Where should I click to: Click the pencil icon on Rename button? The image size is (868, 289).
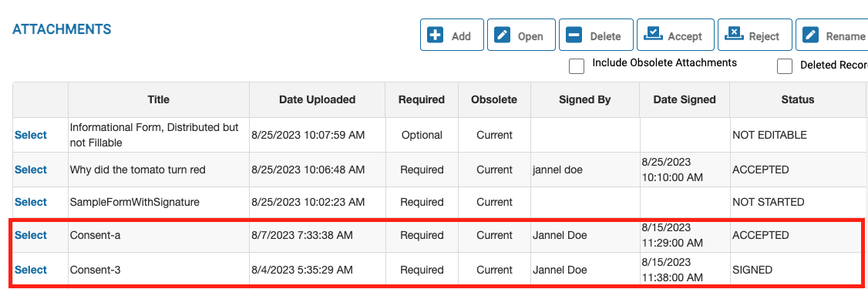pyautogui.click(x=810, y=35)
